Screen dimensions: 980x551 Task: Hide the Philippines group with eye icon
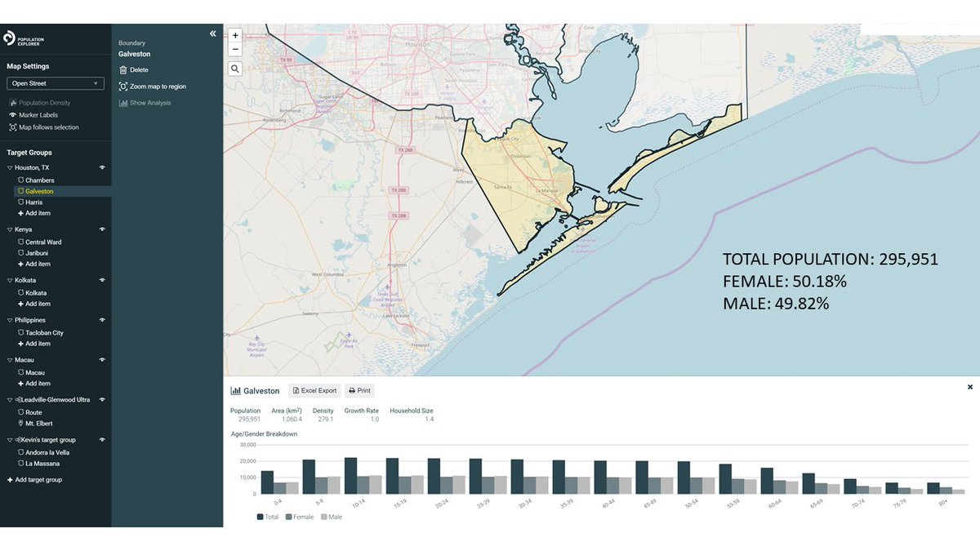[103, 320]
